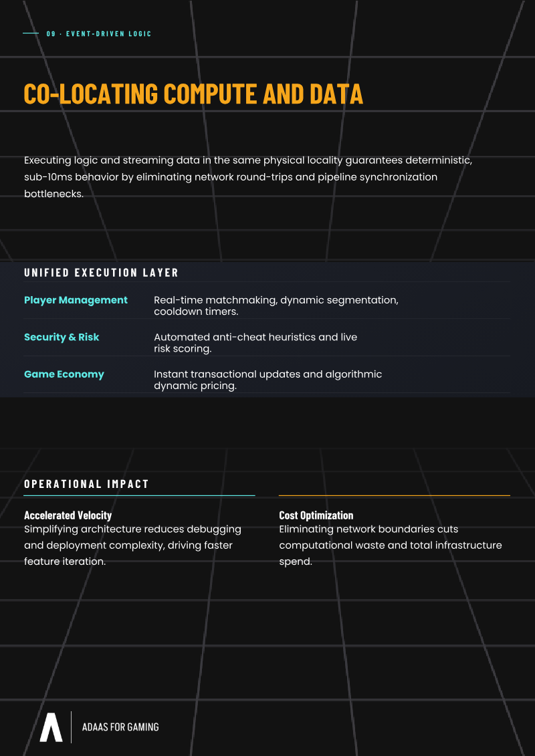Click the Security & Risk row label
This screenshot has width=535, height=756.
pyautogui.click(x=62, y=337)
